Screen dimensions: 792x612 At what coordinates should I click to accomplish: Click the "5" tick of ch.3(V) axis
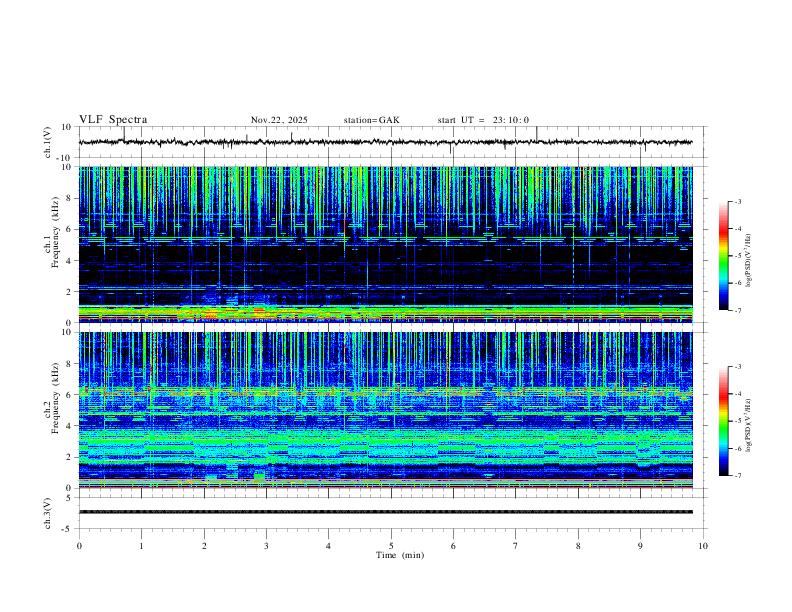70,498
